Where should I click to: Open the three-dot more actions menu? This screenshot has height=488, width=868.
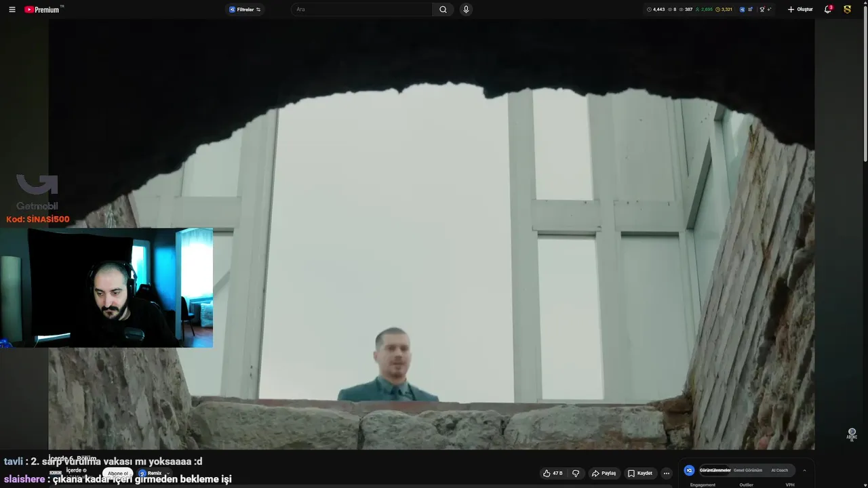(x=667, y=473)
